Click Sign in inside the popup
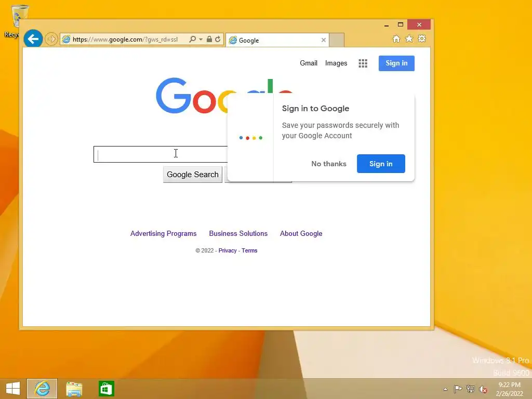The height and width of the screenshot is (399, 532). pyautogui.click(x=381, y=164)
